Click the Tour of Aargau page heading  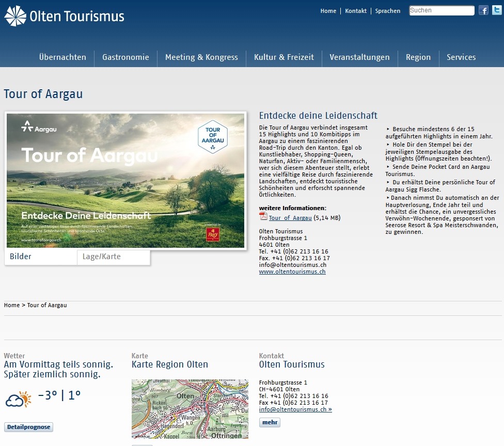tap(43, 94)
